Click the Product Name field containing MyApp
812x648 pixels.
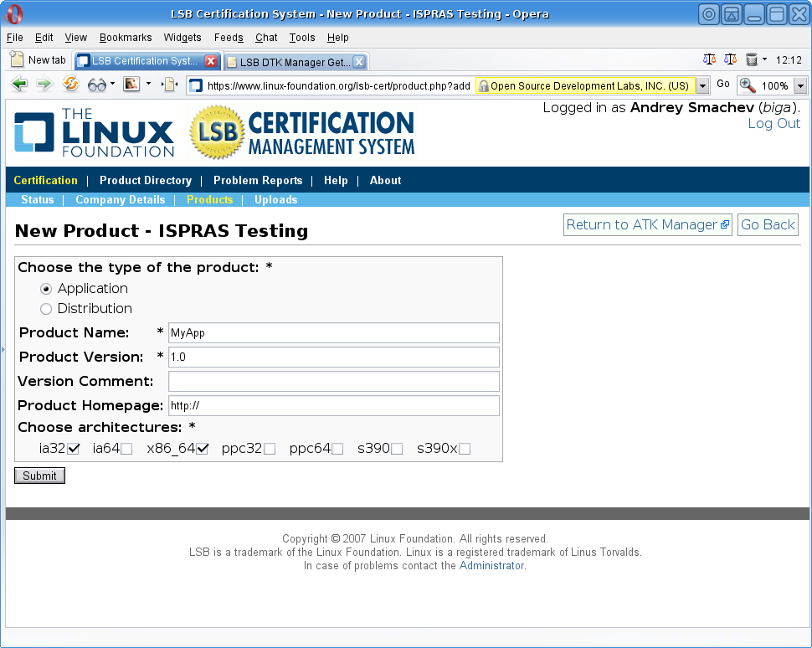pyautogui.click(x=334, y=332)
